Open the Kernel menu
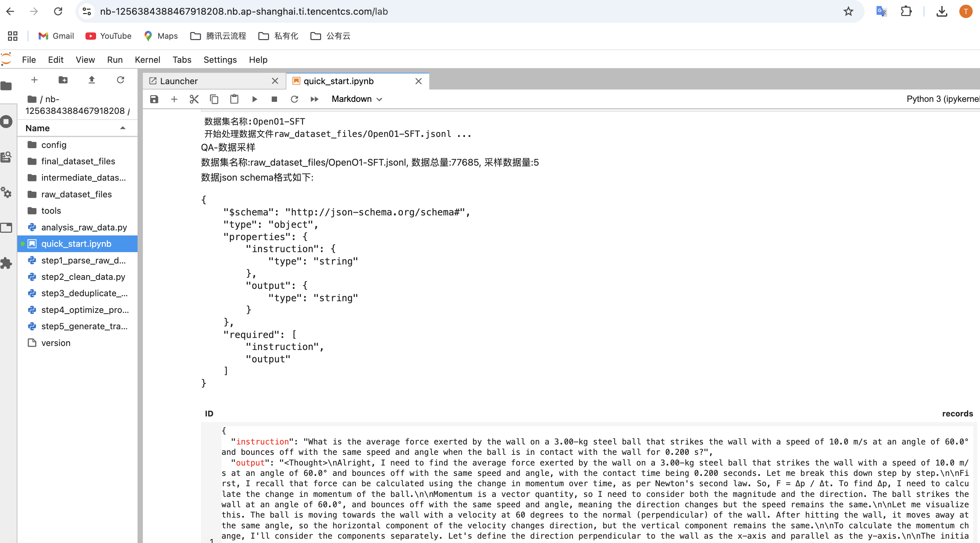This screenshot has height=543, width=980. pos(147,60)
